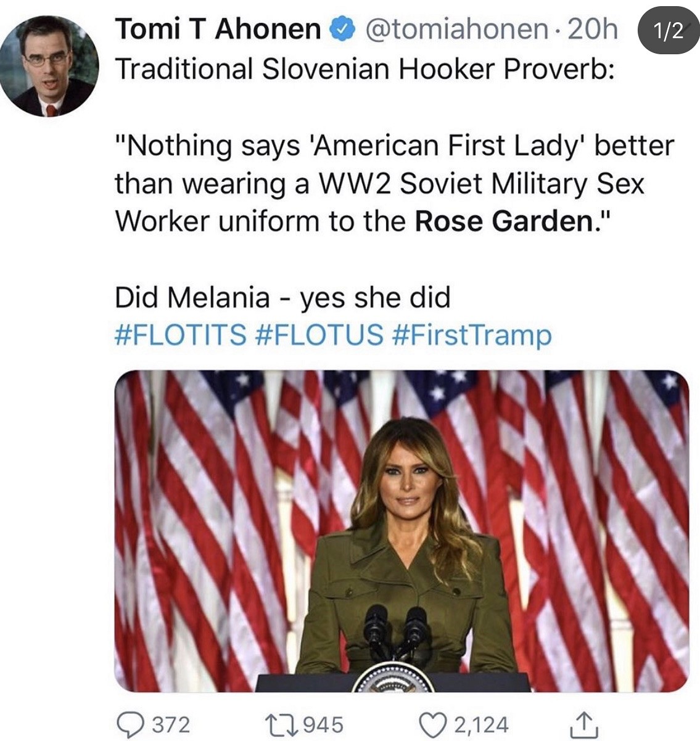Open the share upload arrow icon
700x741 pixels.
click(x=583, y=724)
